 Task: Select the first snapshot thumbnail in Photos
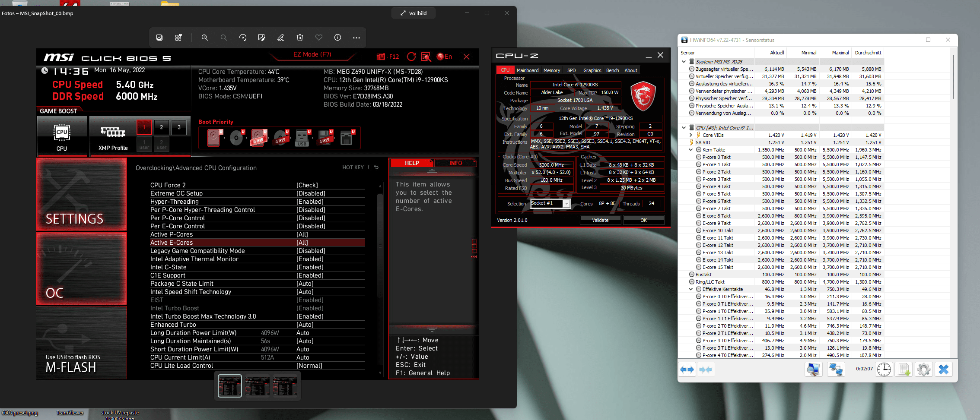[230, 385]
